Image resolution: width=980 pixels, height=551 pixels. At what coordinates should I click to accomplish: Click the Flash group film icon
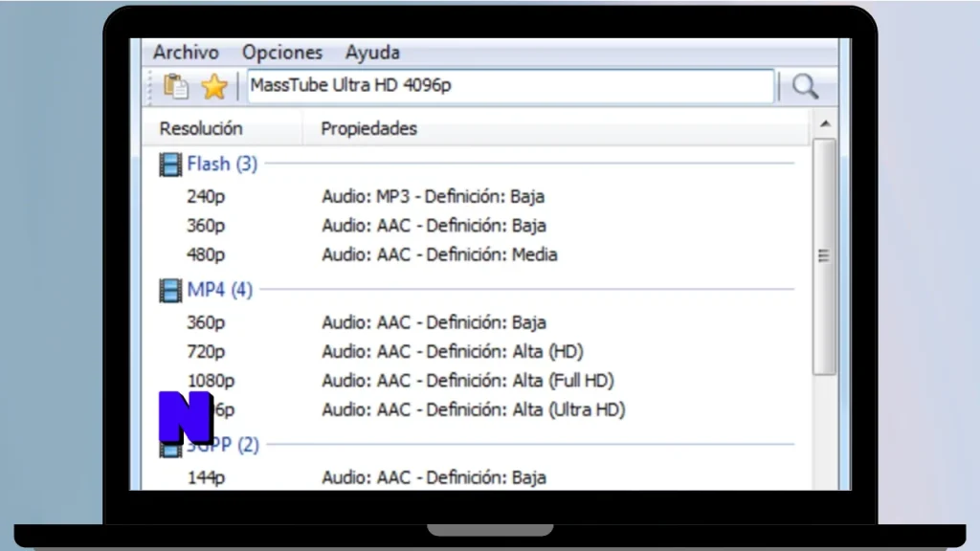pos(170,165)
